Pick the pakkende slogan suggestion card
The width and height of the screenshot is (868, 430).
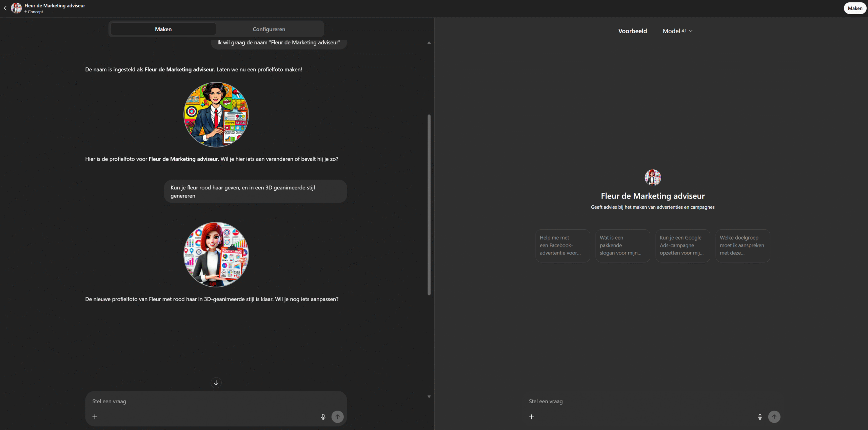(x=623, y=246)
